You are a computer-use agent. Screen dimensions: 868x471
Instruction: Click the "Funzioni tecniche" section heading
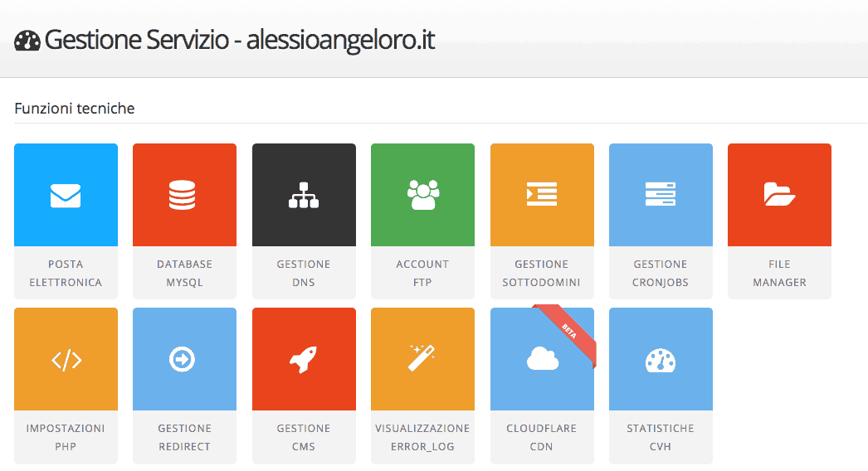[x=75, y=109]
